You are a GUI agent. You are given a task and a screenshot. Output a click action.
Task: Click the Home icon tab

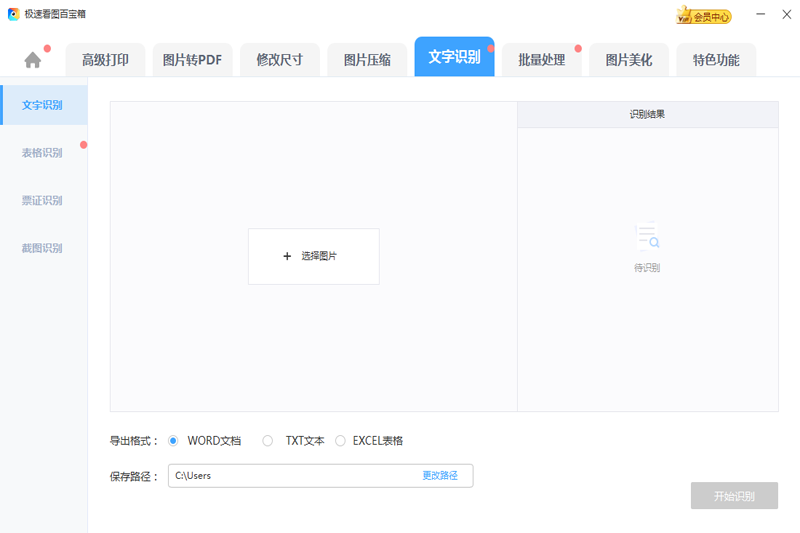point(33,60)
